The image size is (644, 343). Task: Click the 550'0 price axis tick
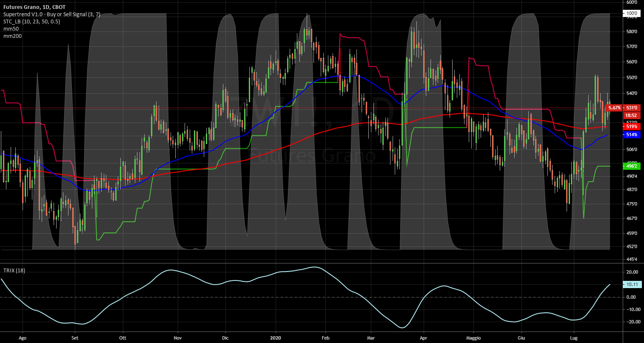632,78
